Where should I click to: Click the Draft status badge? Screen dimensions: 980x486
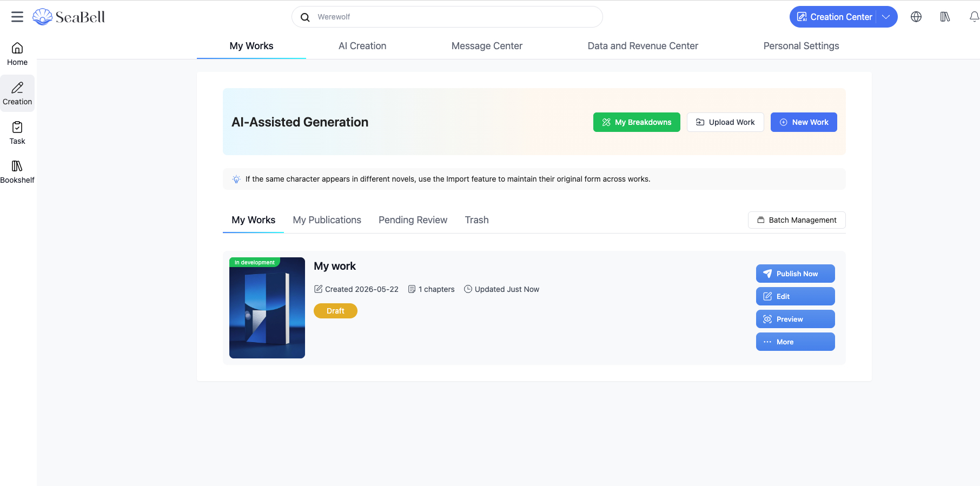click(335, 311)
